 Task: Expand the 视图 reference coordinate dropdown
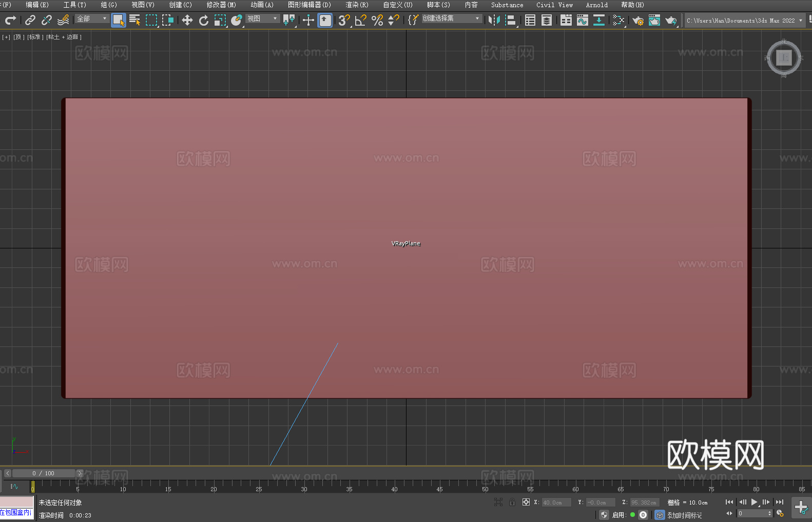262,18
